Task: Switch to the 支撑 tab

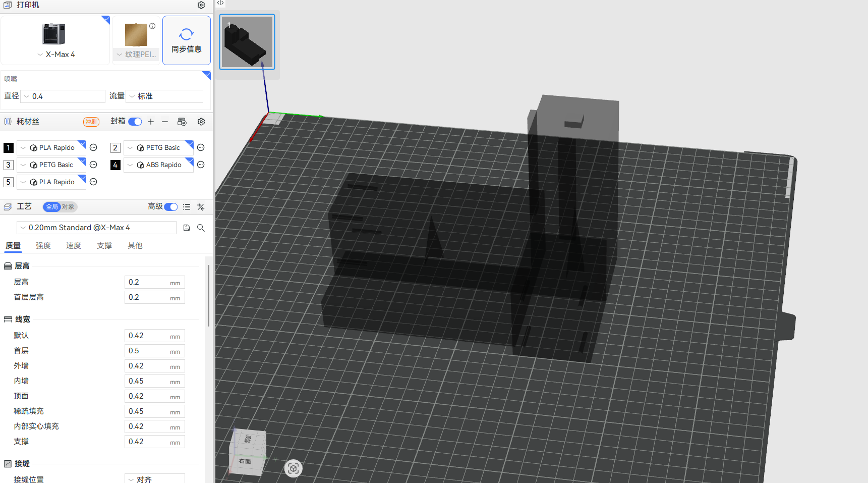Action: coord(104,246)
